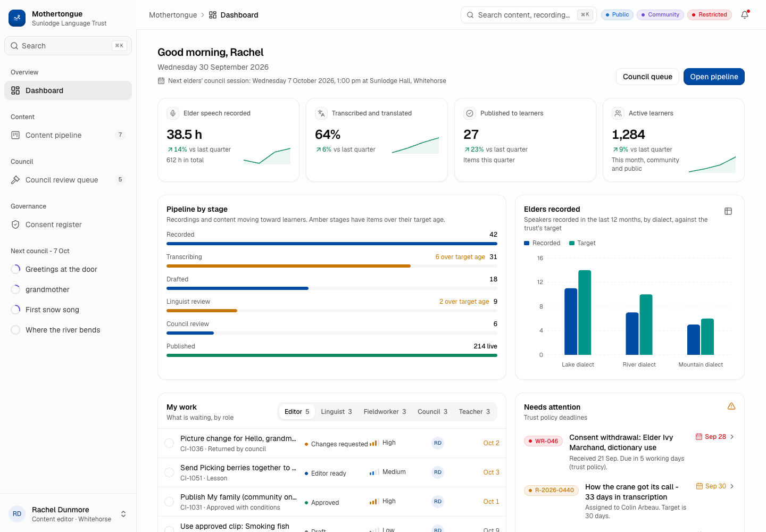Click the Transcribing amber progress bar
This screenshot has height=532, width=766.
coord(288,266)
